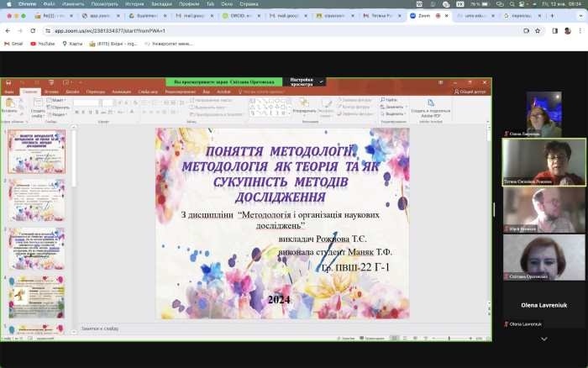The height and width of the screenshot is (368, 588).
Task: Bookmark this page with the star icon
Action: [x=540, y=30]
